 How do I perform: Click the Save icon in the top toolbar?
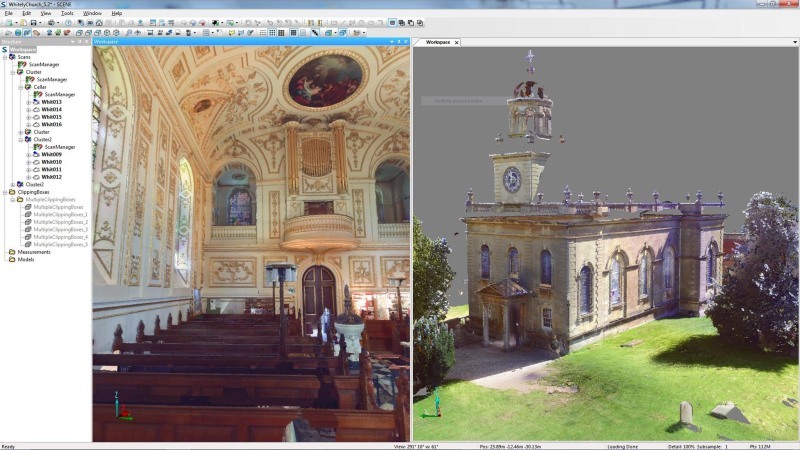pyautogui.click(x=34, y=23)
